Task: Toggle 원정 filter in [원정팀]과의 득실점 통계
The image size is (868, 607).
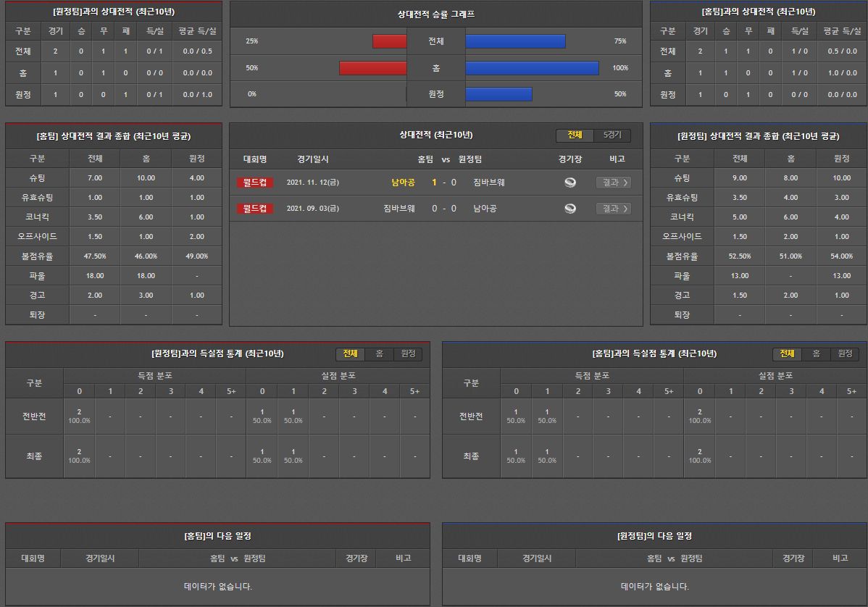Action: tap(408, 354)
